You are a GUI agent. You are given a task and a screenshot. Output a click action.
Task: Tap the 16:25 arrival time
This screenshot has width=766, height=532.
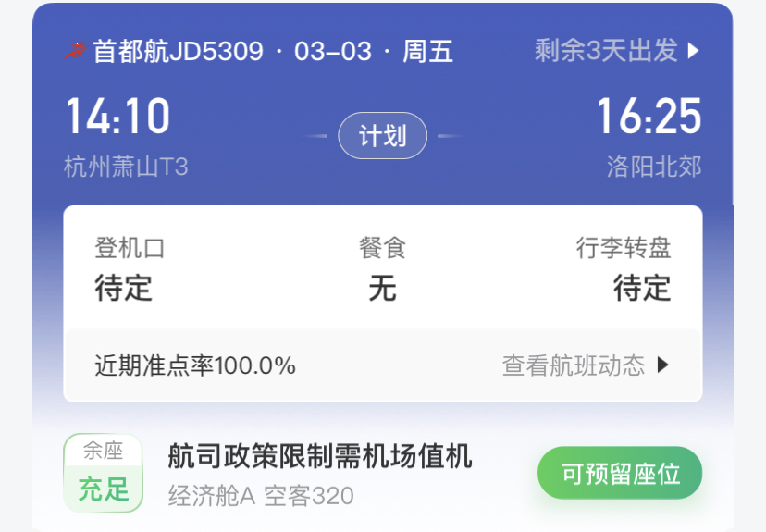point(649,116)
